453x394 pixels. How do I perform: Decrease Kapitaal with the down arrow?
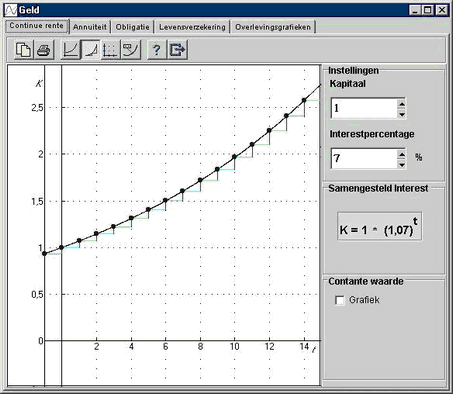click(402, 114)
